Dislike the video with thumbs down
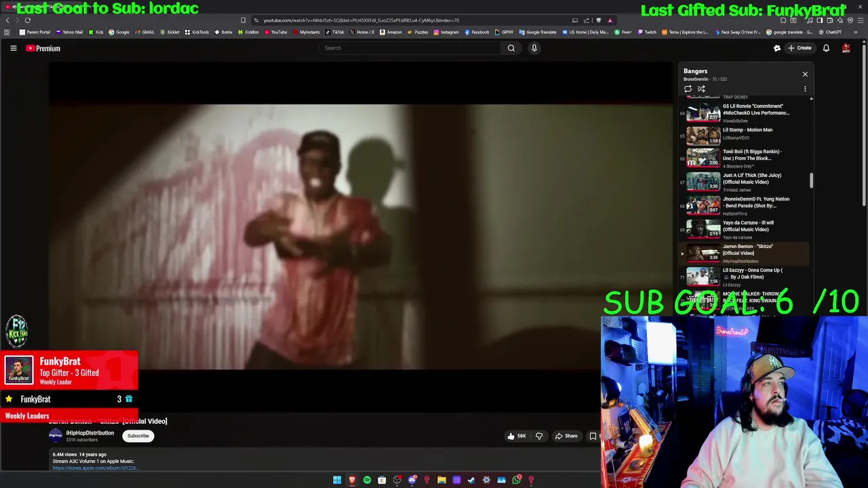Viewport: 868px width, 488px height. 539,436
